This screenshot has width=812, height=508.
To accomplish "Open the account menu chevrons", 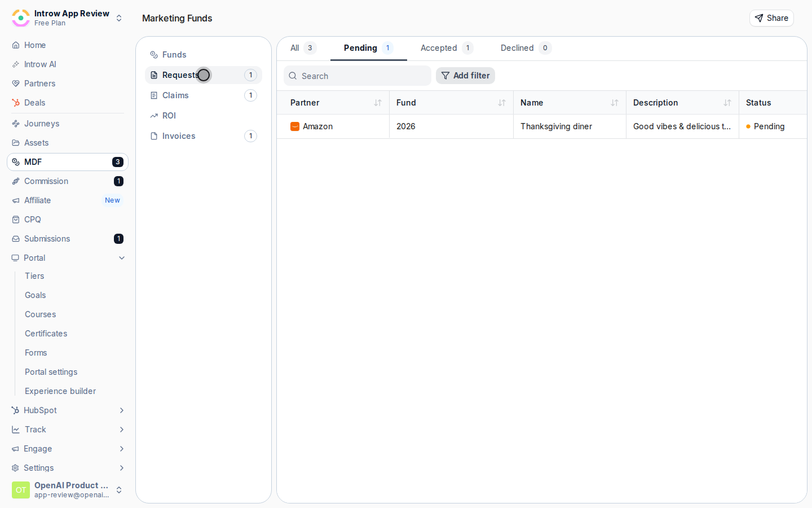I will (x=119, y=490).
